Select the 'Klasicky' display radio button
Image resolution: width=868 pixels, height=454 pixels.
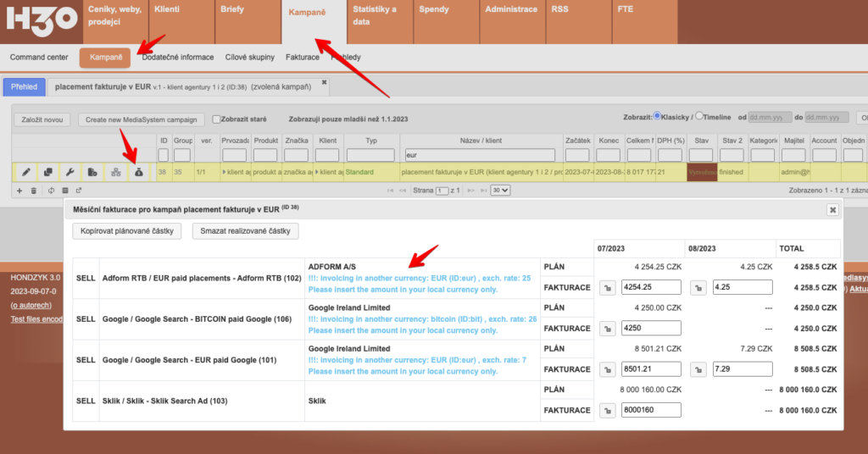tap(657, 117)
